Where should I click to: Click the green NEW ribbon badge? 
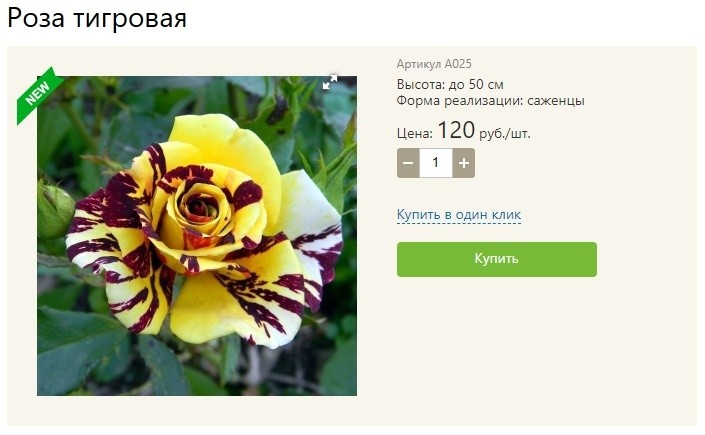(x=39, y=94)
